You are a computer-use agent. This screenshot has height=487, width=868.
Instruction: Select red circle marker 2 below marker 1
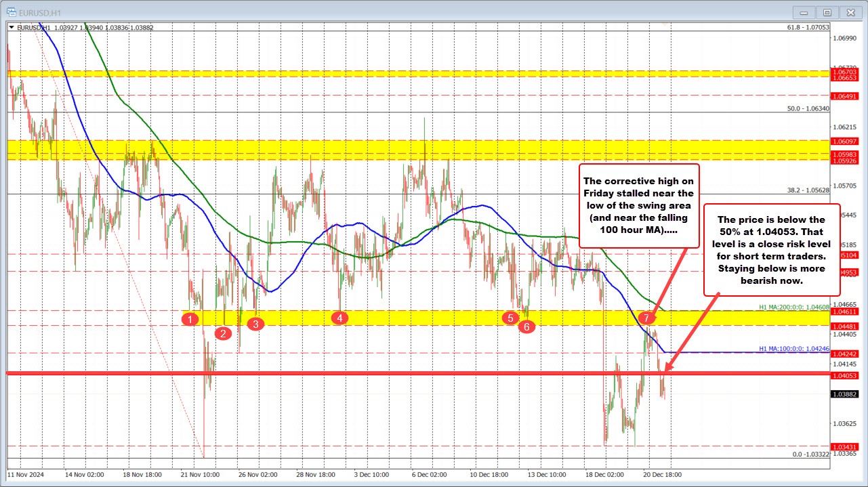pyautogui.click(x=223, y=333)
